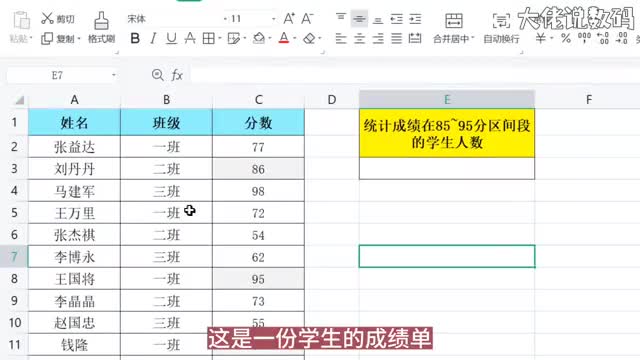
Task: Click the increase indent icon
Action: coord(415,18)
